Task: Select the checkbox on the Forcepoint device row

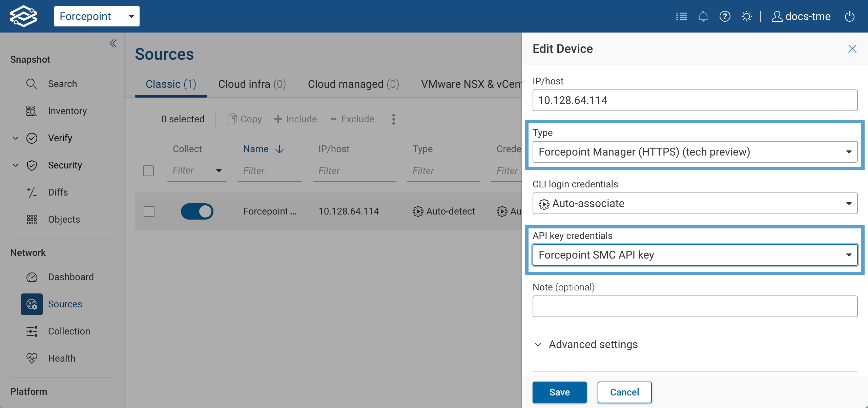Action: [148, 211]
